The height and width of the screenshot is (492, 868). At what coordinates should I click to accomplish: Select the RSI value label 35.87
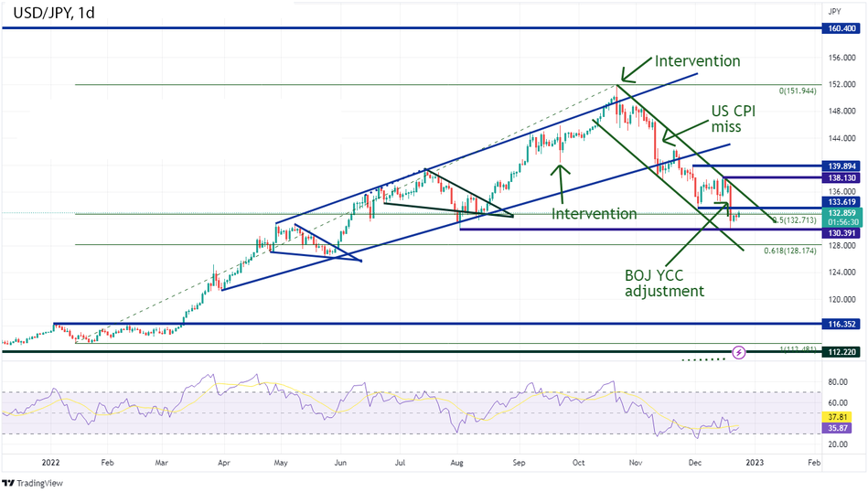click(x=838, y=428)
